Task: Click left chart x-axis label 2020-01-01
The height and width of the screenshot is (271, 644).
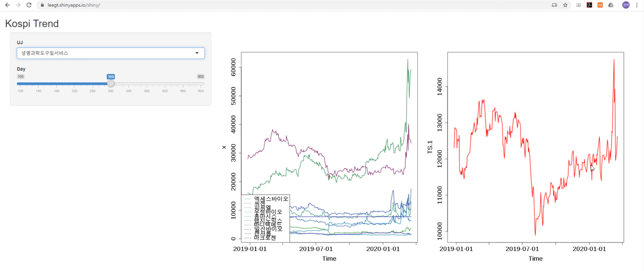Action: coord(383,249)
